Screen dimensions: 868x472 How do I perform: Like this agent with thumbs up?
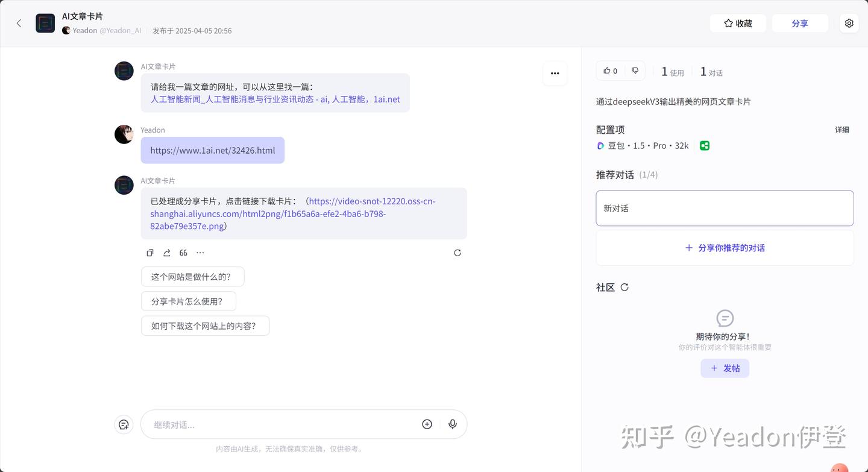[x=611, y=71]
